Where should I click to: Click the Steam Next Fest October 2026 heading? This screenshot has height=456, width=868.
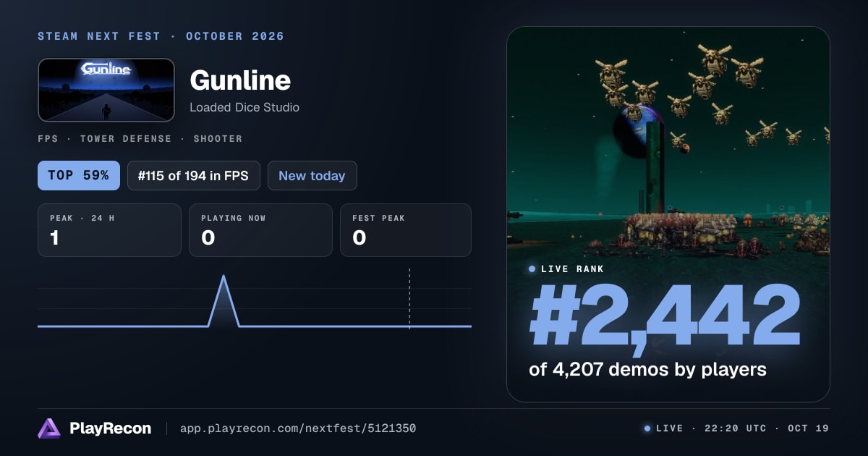tap(161, 36)
